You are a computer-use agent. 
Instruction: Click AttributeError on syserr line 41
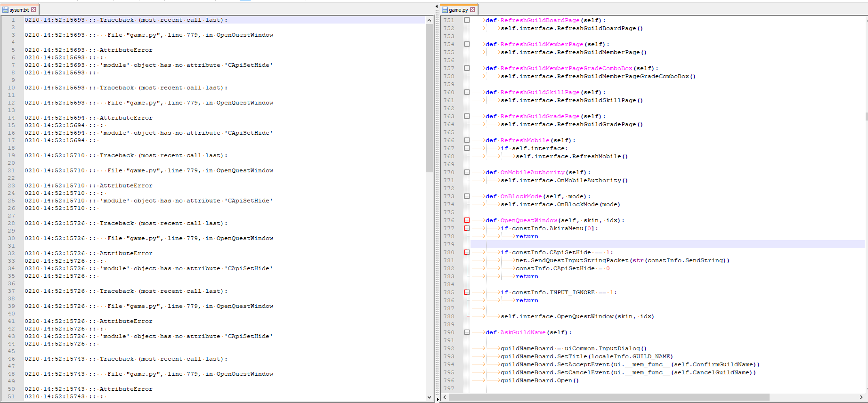(x=126, y=321)
